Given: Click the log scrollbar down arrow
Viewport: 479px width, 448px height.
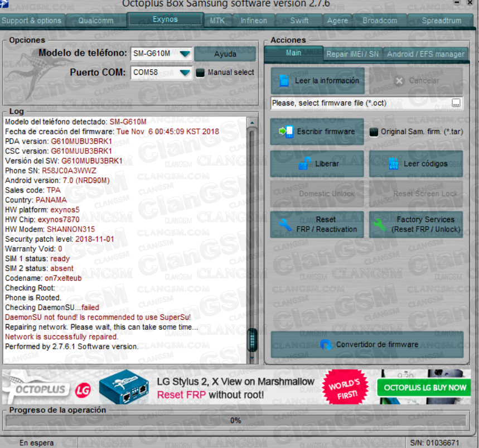Looking at the screenshot, I should click(x=252, y=358).
